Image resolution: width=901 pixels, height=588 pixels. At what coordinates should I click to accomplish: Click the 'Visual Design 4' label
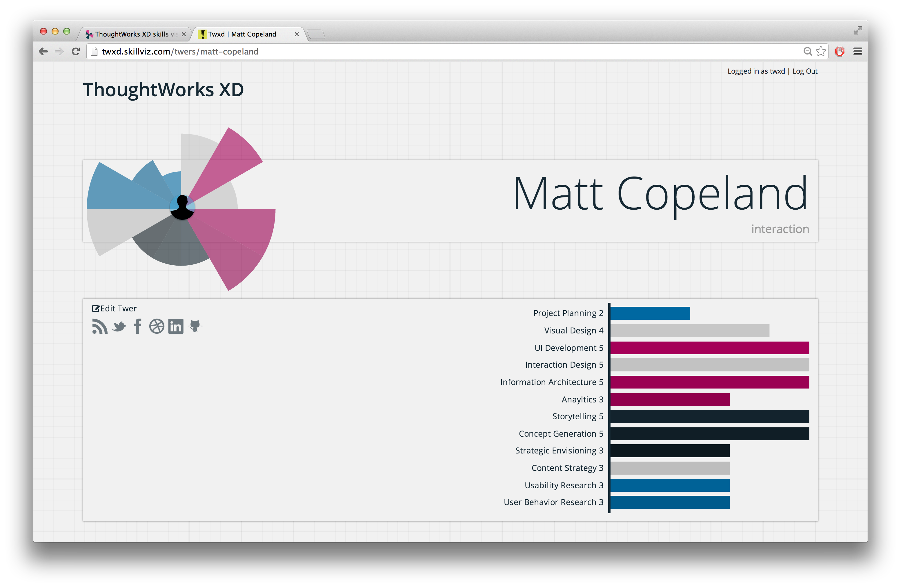pos(573,331)
